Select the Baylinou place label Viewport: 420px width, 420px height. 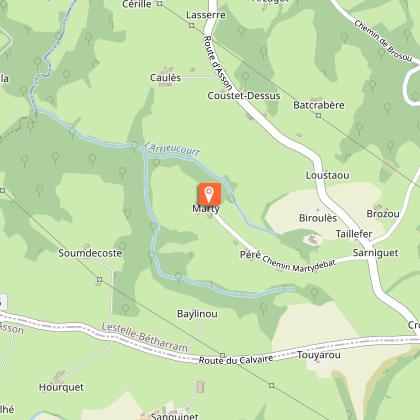pyautogui.click(x=197, y=314)
